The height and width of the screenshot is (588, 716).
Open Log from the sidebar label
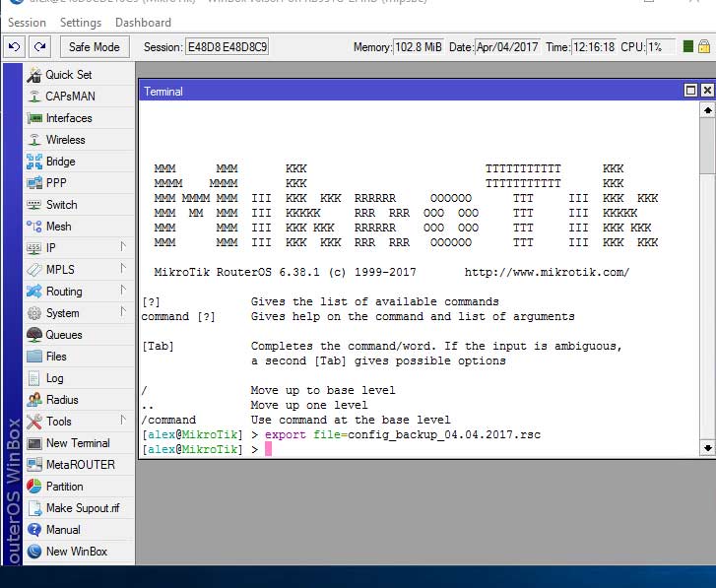click(55, 378)
